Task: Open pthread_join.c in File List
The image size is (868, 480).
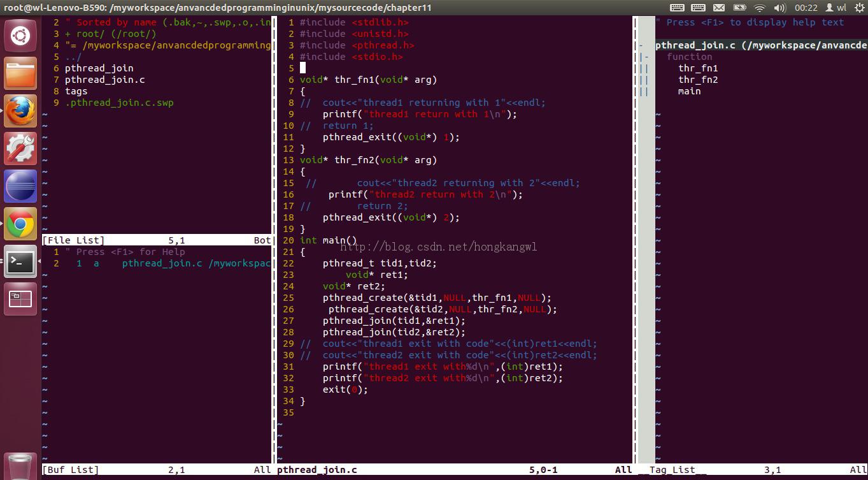Action: click(105, 80)
